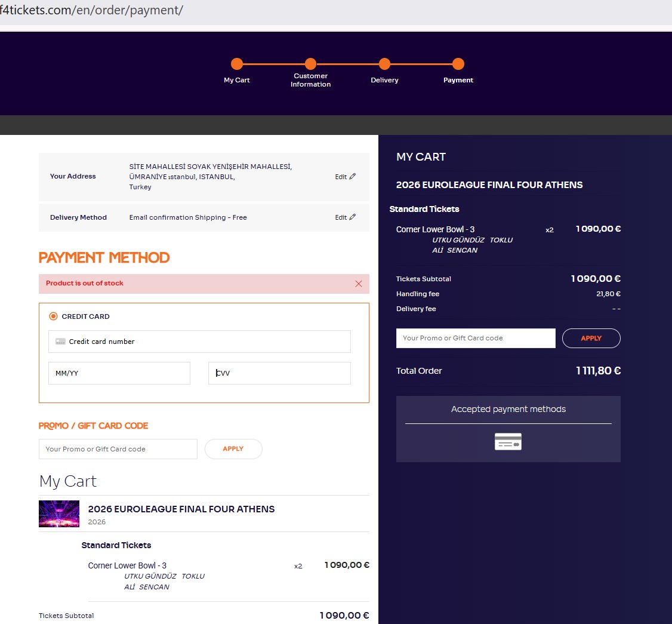The image size is (672, 624).
Task: Click the Delivery step circle
Action: tap(384, 64)
